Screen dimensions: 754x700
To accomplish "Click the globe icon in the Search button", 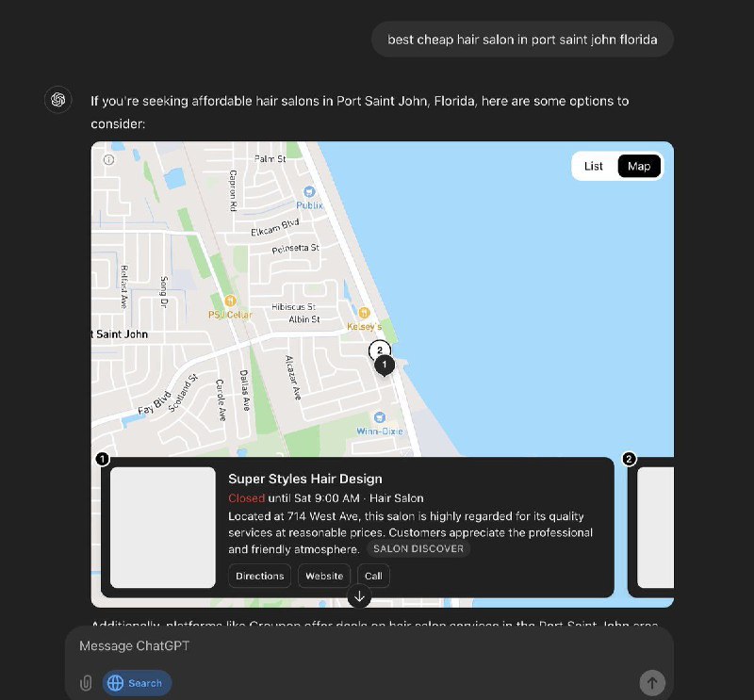I will coord(116,683).
